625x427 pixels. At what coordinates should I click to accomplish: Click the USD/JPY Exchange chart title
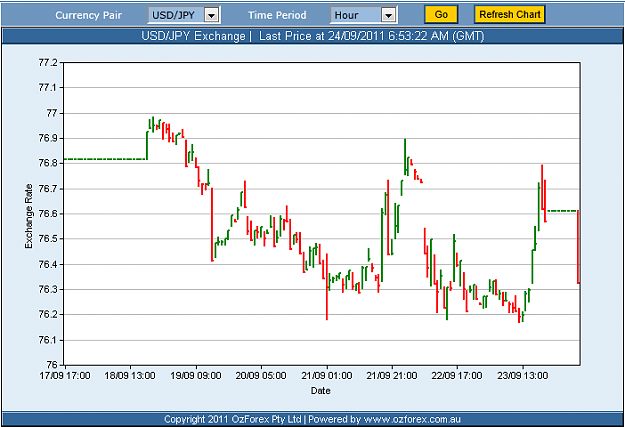tap(193, 36)
